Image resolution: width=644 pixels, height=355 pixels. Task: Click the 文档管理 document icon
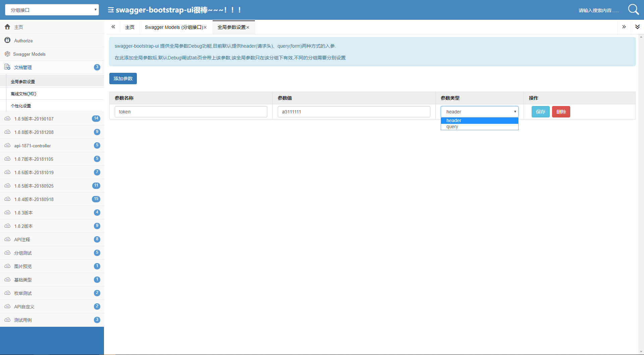(7, 67)
